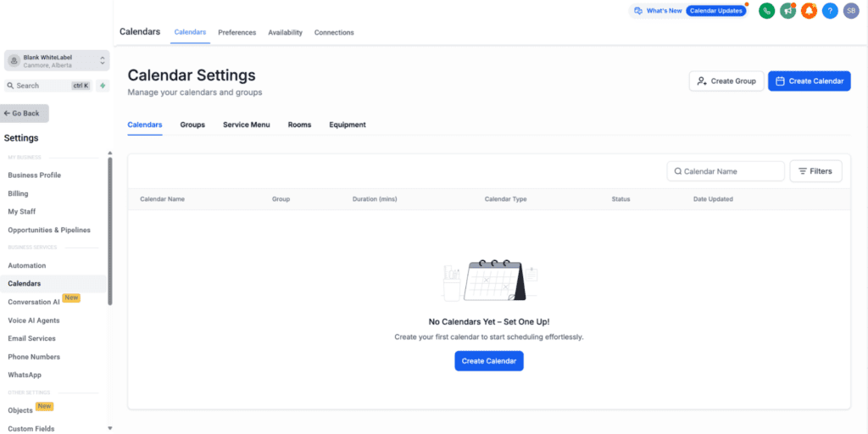The width and height of the screenshot is (868, 434).
Task: Switch to the Availability top tab
Action: coord(285,33)
